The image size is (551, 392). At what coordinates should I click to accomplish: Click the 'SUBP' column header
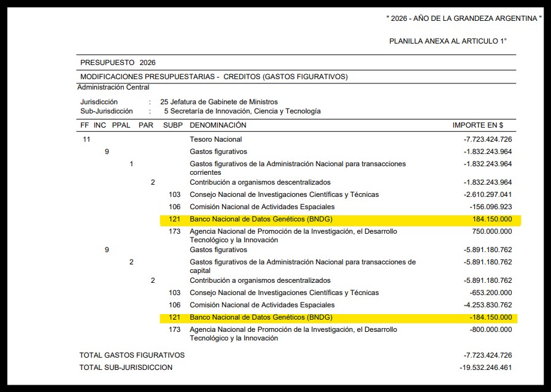tap(173, 125)
